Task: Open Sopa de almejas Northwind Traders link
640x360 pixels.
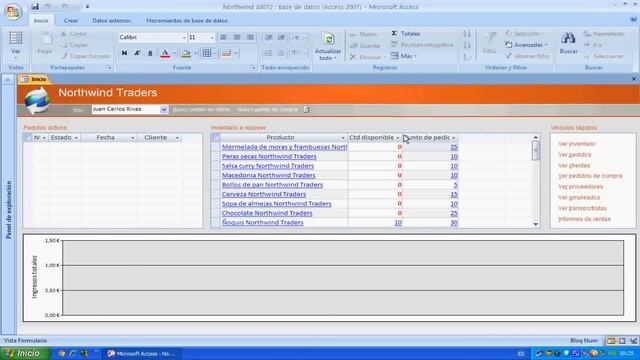Action: (276, 203)
